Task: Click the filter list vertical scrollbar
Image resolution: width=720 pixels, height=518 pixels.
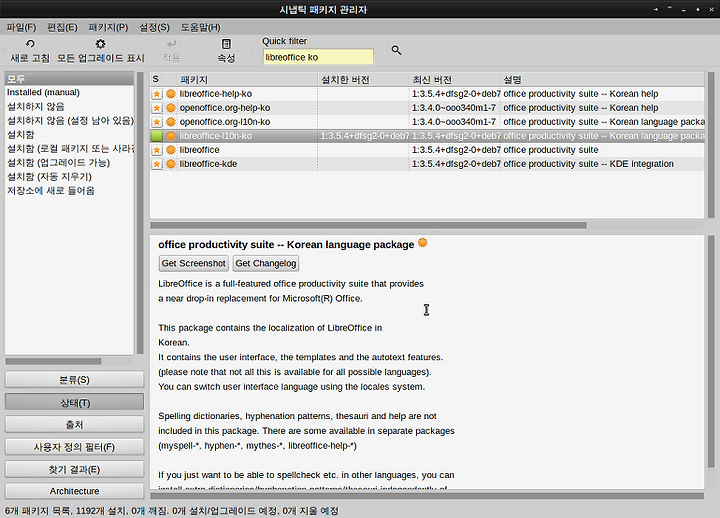Action: (140, 213)
